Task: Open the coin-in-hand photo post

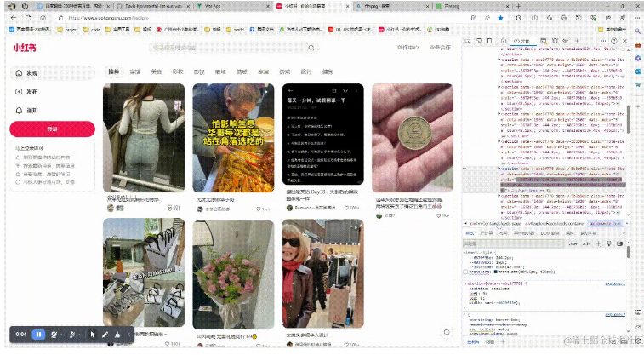Action: point(413,138)
